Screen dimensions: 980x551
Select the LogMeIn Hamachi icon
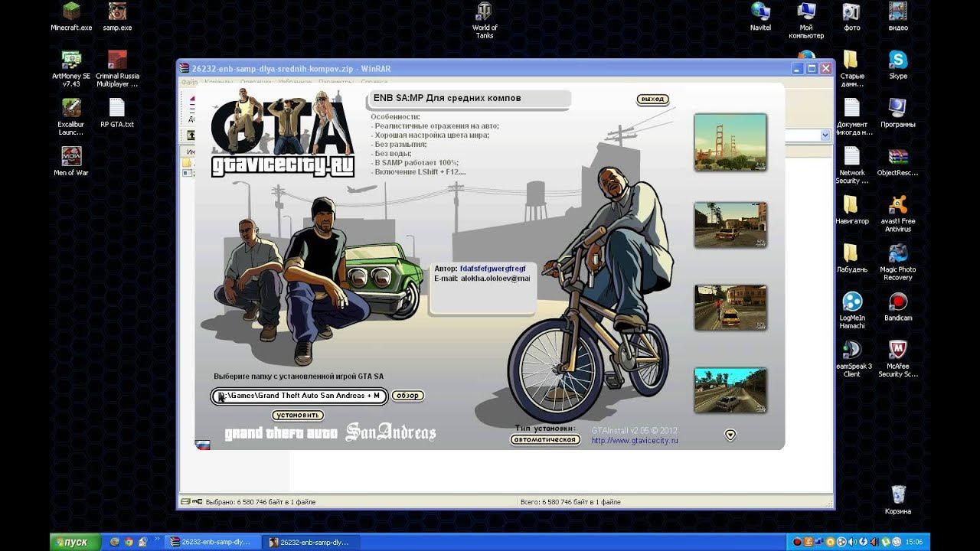[x=852, y=310]
